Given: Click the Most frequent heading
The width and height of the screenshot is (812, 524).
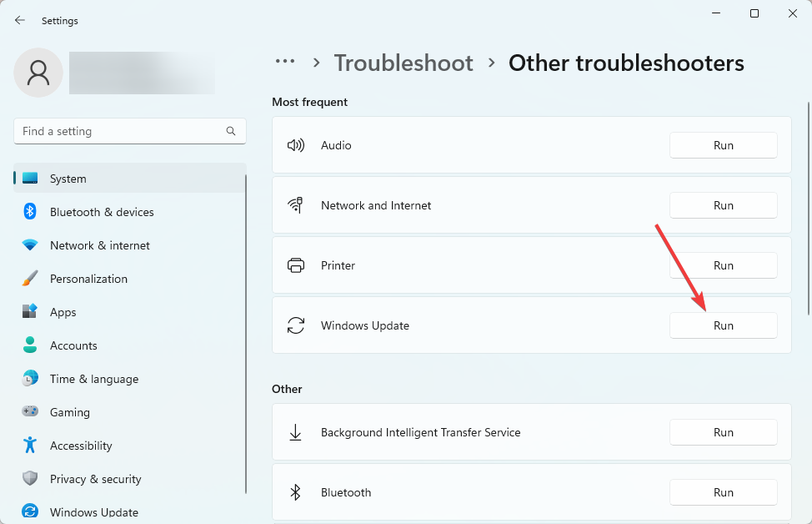Looking at the screenshot, I should tap(309, 102).
